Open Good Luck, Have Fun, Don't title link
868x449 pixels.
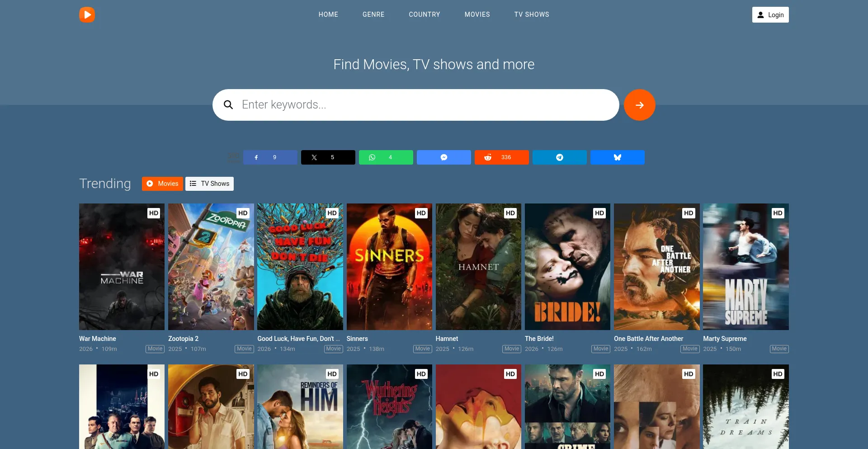coord(298,339)
